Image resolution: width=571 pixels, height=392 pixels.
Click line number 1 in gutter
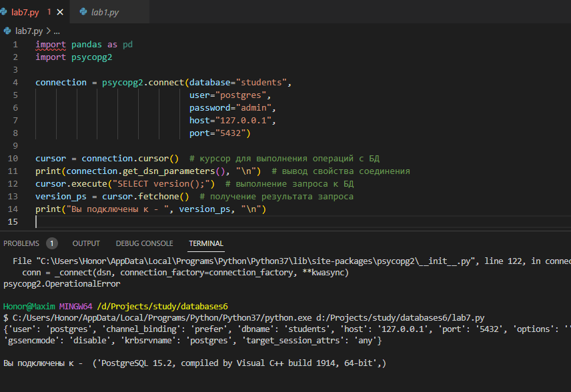[15, 45]
